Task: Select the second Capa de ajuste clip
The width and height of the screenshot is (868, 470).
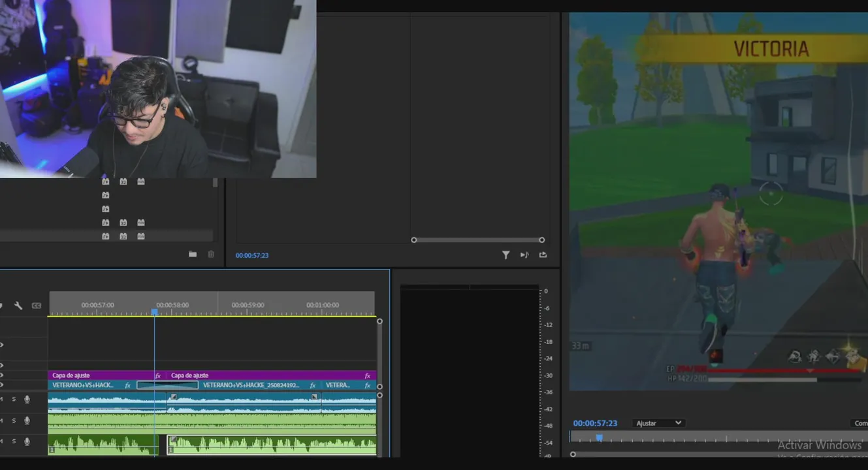Action: coord(271,375)
